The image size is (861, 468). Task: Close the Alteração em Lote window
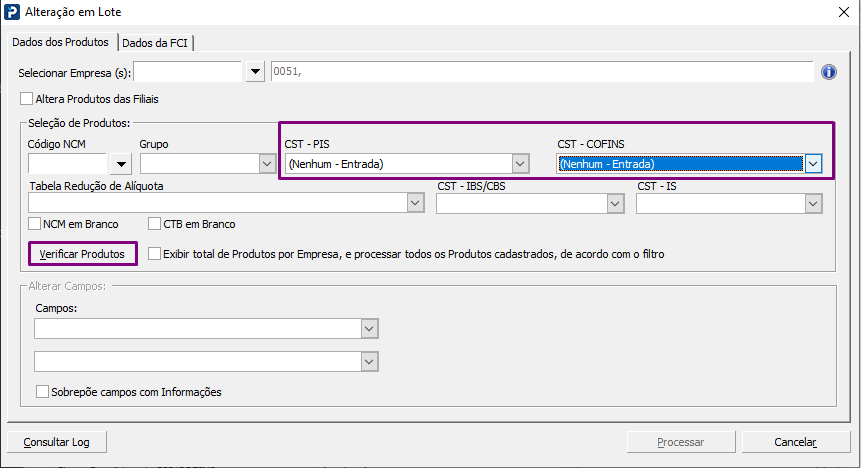pyautogui.click(x=842, y=13)
